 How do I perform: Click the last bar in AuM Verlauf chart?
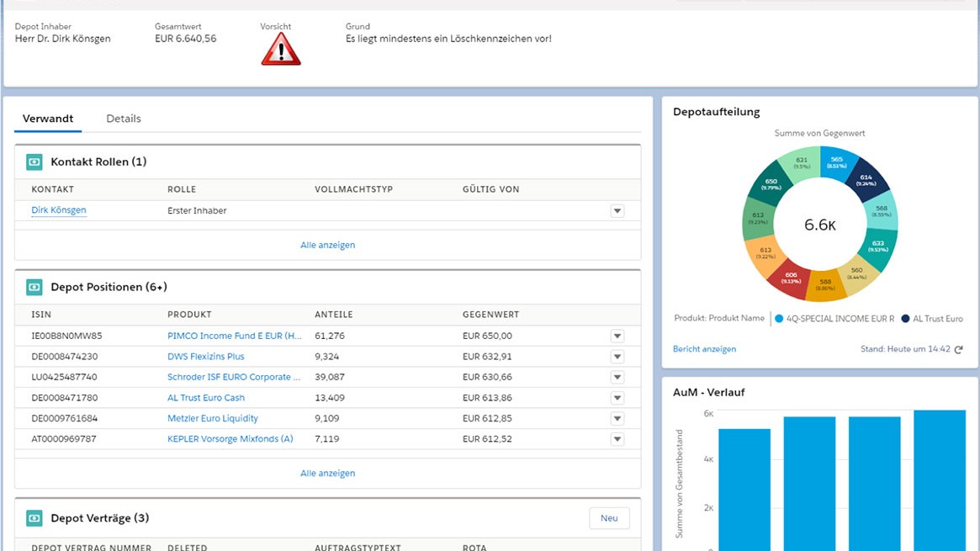940,479
